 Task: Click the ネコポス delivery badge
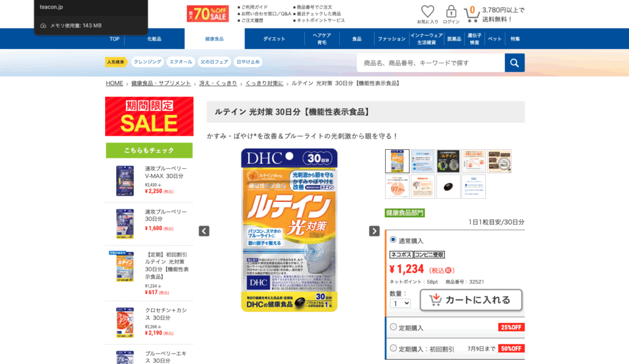[401, 255]
